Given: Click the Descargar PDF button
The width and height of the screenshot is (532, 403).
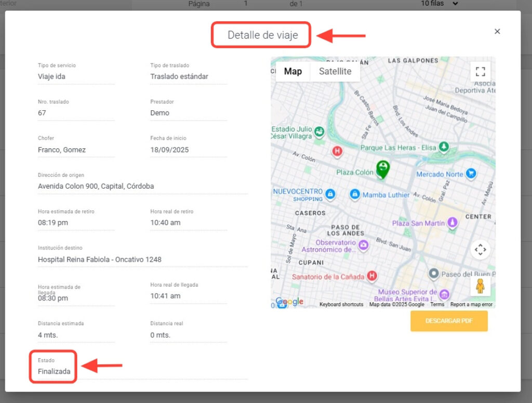Looking at the screenshot, I should click(449, 321).
